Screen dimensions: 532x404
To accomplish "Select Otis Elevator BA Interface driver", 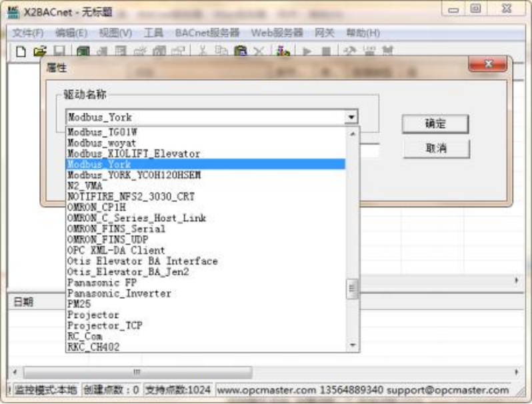I will click(x=205, y=261).
